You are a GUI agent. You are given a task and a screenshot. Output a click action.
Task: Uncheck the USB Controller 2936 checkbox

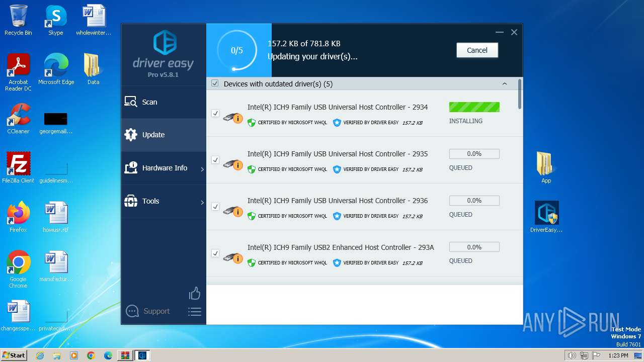[215, 207]
